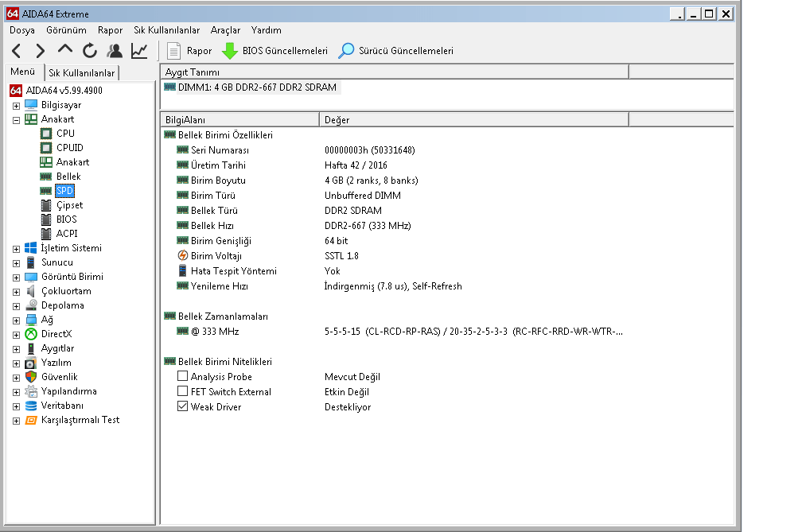Click the Rapor toolbar button
The height and width of the screenshot is (532, 802).
click(x=189, y=51)
